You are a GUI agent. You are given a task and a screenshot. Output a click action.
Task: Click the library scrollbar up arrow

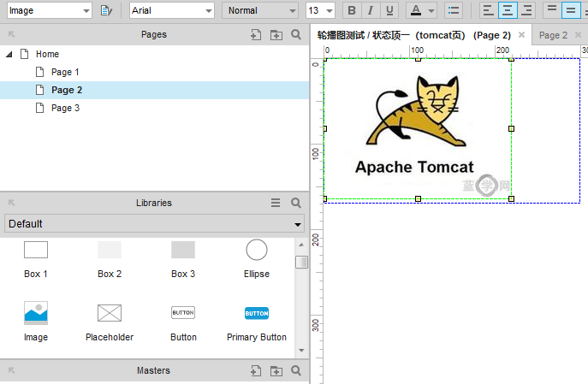pyautogui.click(x=301, y=245)
